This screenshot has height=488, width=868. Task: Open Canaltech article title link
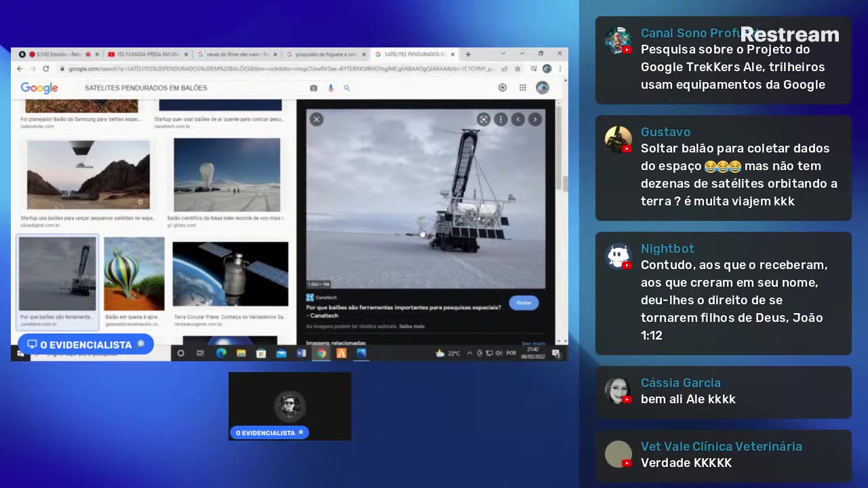click(403, 311)
